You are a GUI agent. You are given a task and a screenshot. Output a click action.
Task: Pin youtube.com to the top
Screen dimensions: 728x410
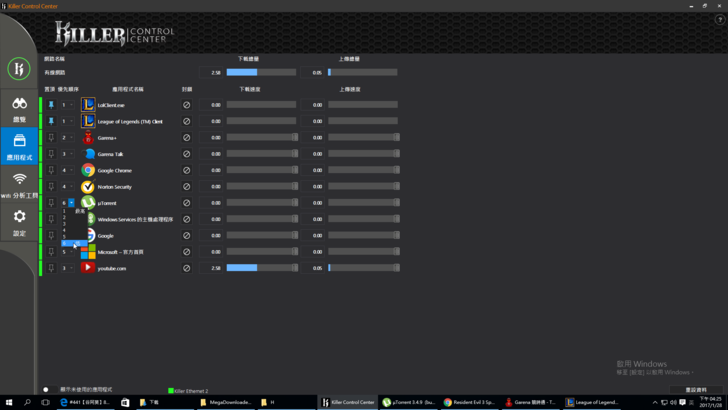[x=51, y=268]
